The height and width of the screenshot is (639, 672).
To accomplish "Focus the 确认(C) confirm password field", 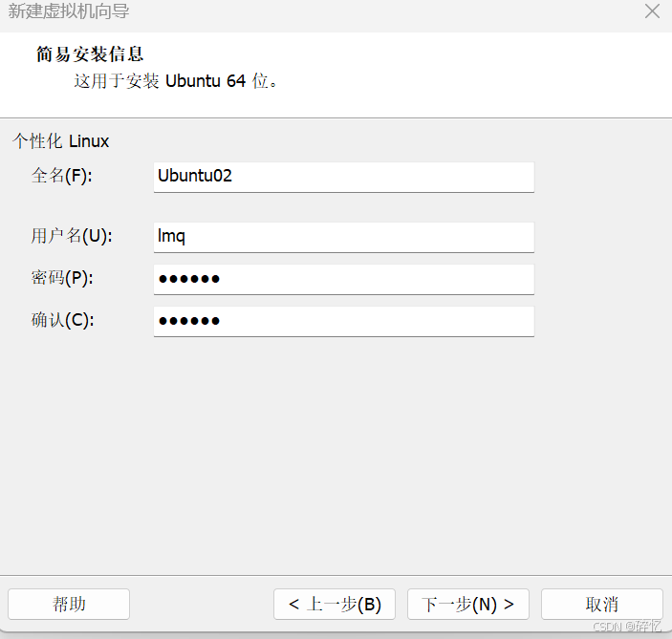I will click(x=344, y=321).
